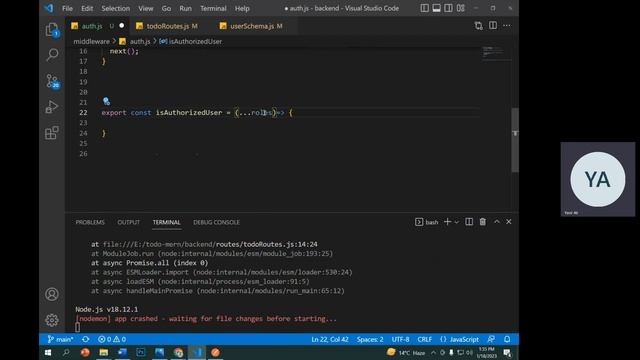Image resolution: width=640 pixels, height=360 pixels.
Task: Click line number 24 in the gutter
Action: 83,133
